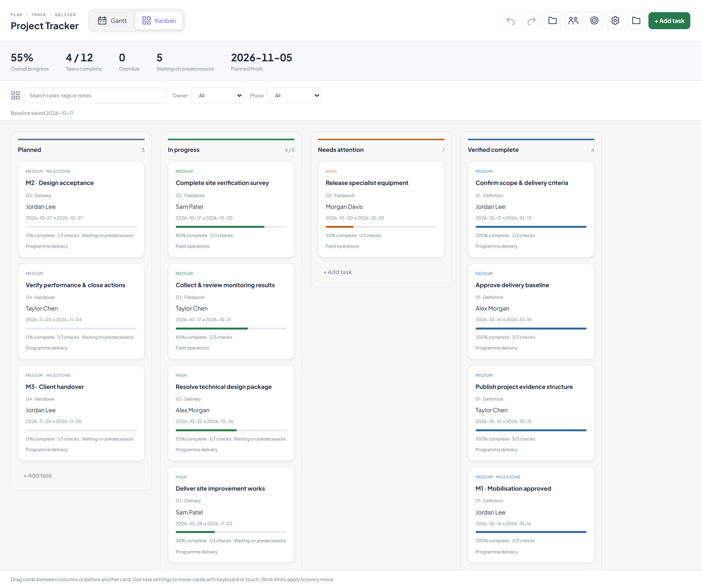The image size is (701, 588).
Task: Click the 55% Overall progress stat
Action: coord(30,62)
